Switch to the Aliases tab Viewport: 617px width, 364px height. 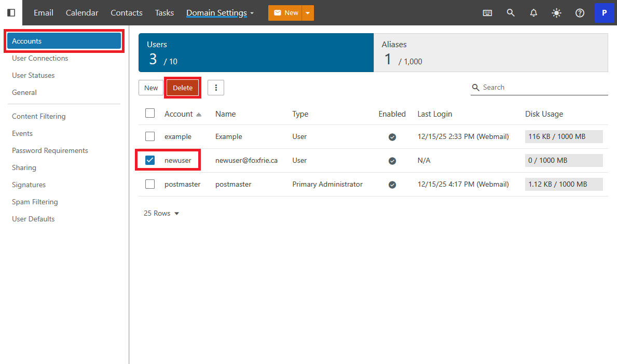coord(490,52)
